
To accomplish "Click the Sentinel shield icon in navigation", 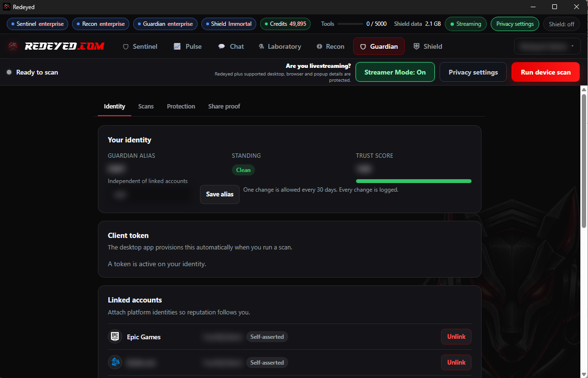I will pyautogui.click(x=126, y=46).
